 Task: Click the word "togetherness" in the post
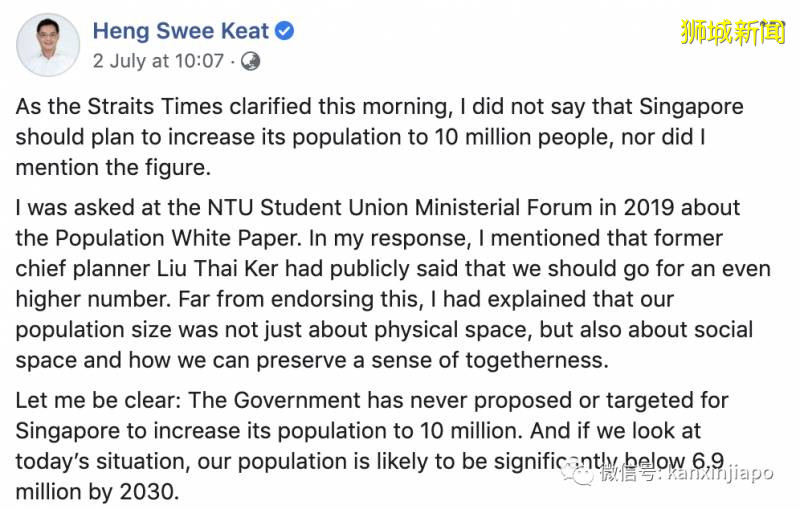click(x=512, y=361)
